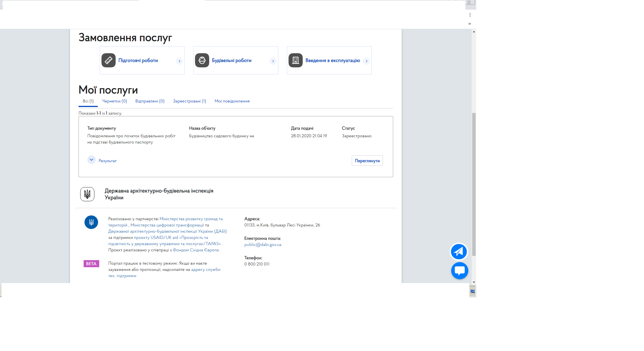644x351 pixels.
Task: Expand the Результат chevron
Action: tap(92, 160)
